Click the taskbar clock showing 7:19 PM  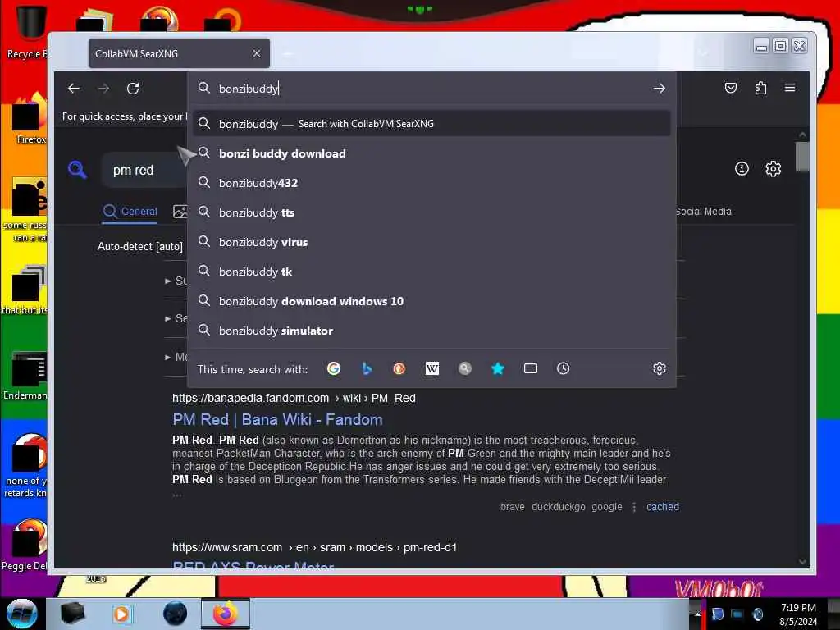pyautogui.click(x=798, y=614)
